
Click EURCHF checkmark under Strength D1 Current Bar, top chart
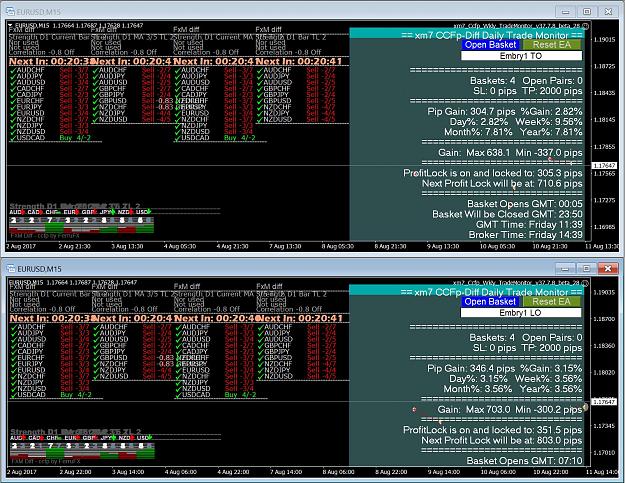(13, 101)
